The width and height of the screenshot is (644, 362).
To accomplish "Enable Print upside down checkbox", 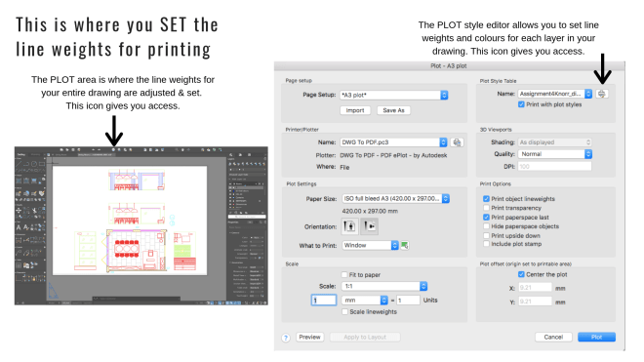I will point(486,236).
